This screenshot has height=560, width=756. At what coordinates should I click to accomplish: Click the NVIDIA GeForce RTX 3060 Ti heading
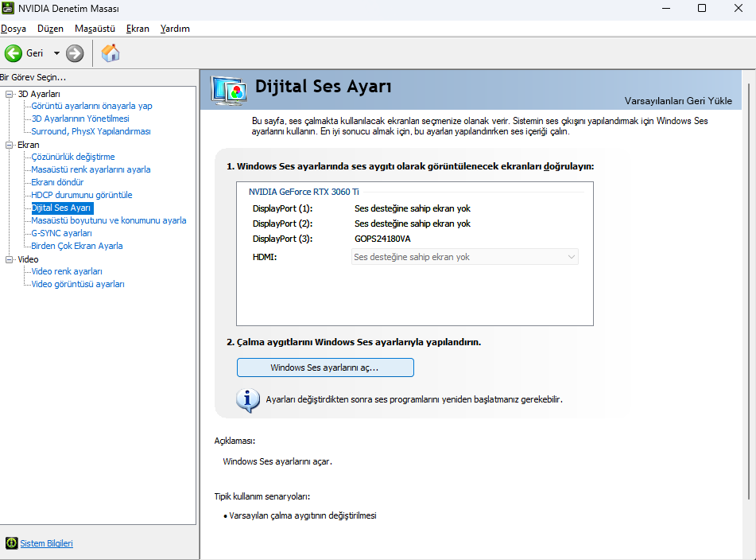[x=304, y=192]
